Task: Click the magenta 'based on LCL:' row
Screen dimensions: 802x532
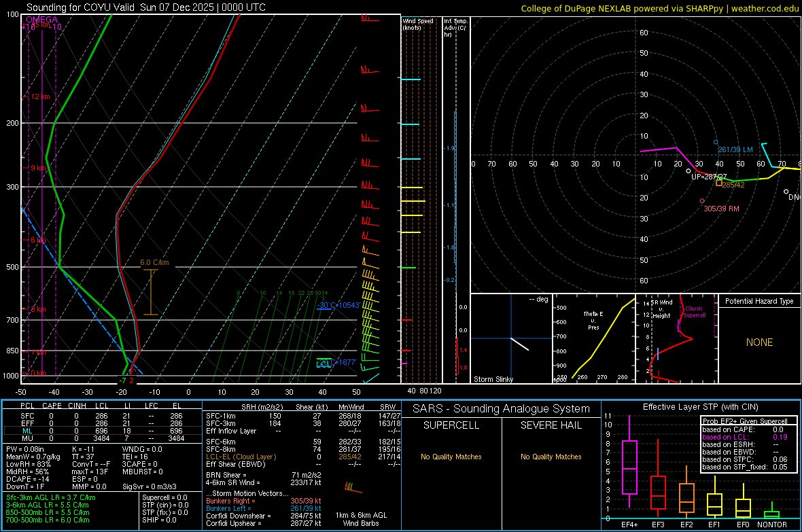Action: click(x=745, y=437)
